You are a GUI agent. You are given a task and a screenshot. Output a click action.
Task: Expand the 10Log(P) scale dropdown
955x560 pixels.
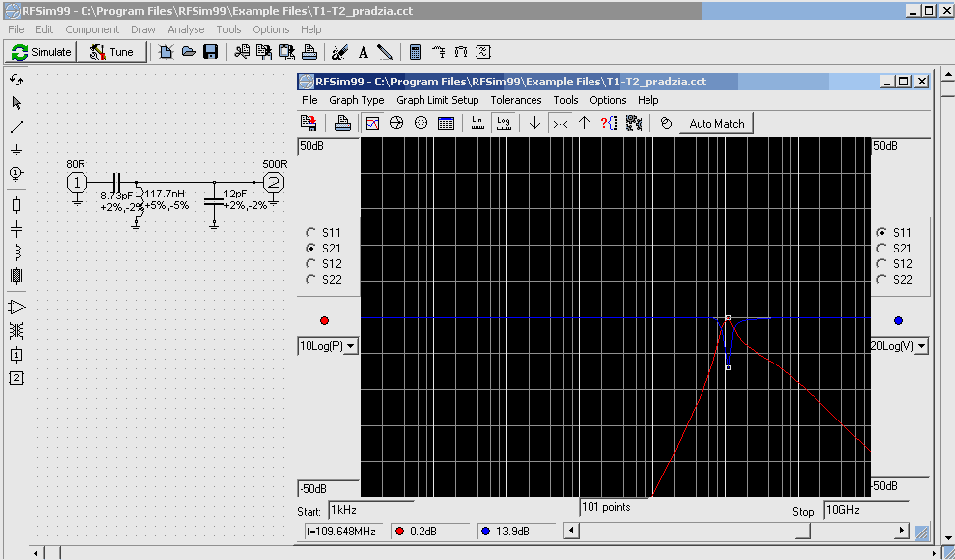point(350,346)
